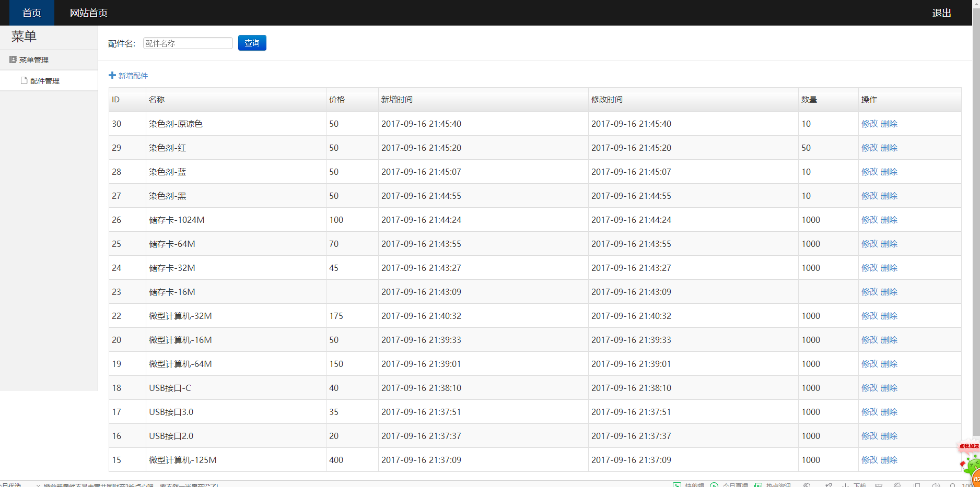Click quantity 50 in 染色剂-红 row

(x=829, y=148)
